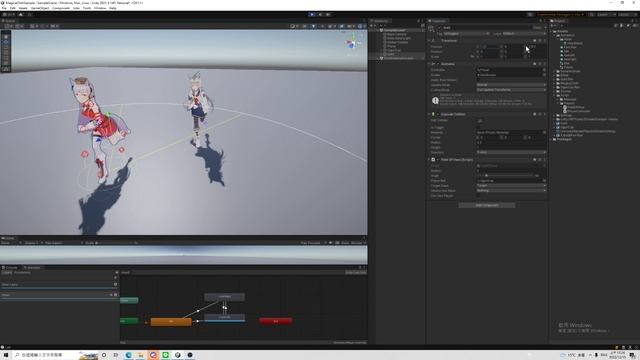Select the View (hand) tool in scene overlay
This screenshot has width=640, height=360.
(x=6, y=37)
